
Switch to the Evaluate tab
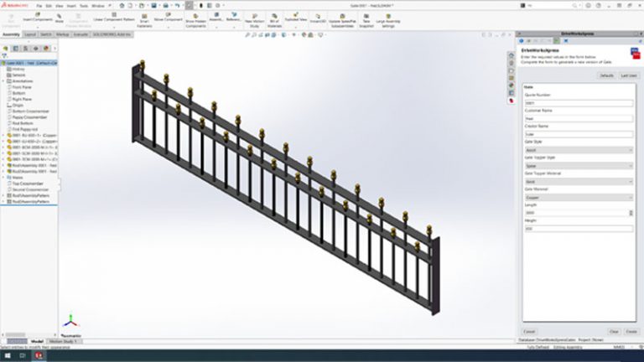[81, 35]
